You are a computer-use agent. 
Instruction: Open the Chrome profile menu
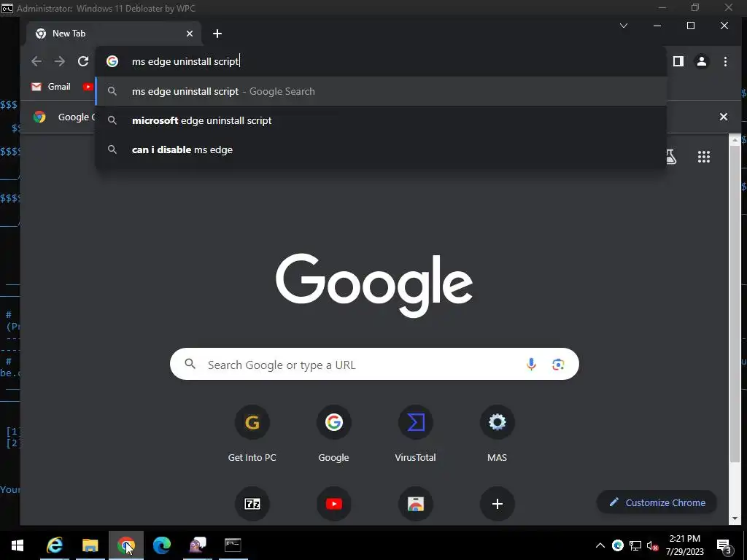702,61
